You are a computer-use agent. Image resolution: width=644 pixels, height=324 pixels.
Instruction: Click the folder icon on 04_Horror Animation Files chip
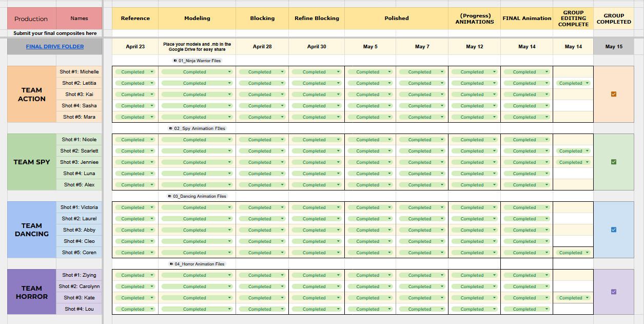(171, 264)
